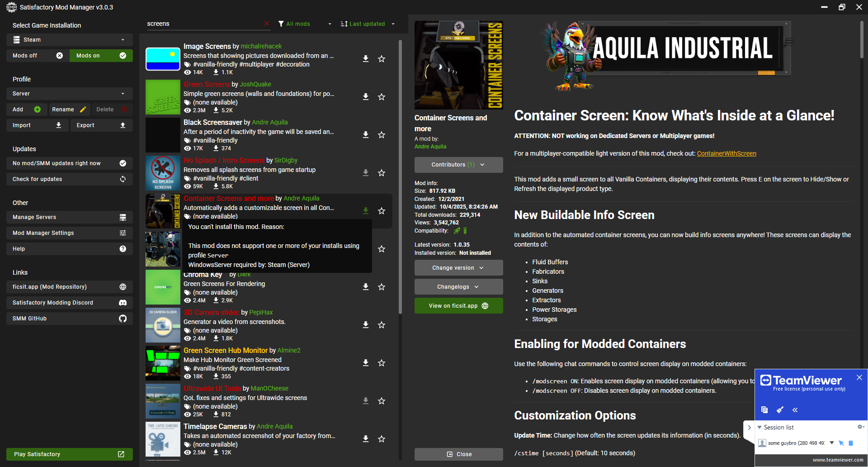Open the All mods filter dropdown
Screen dimensions: 868x467
[305, 24]
